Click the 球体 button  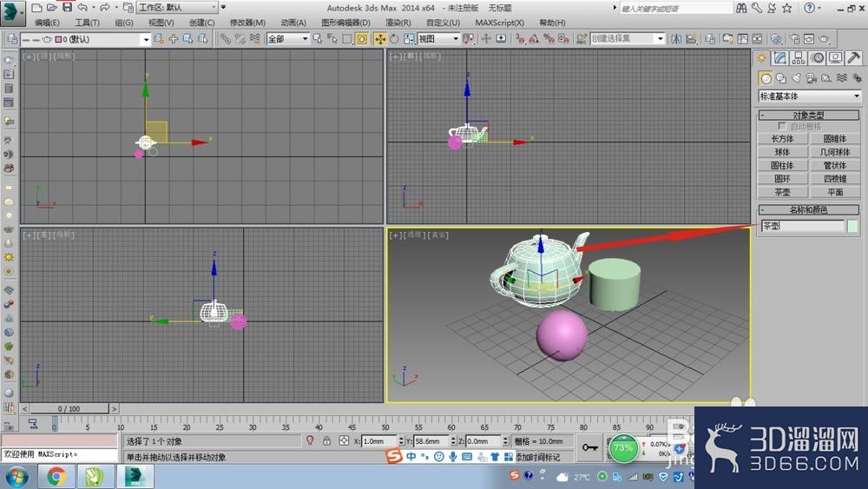[x=782, y=152]
